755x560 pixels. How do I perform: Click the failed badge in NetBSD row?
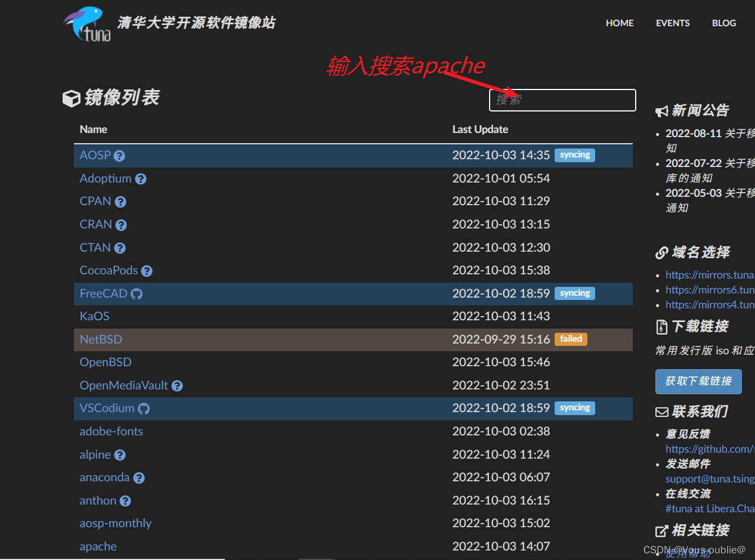(x=571, y=339)
